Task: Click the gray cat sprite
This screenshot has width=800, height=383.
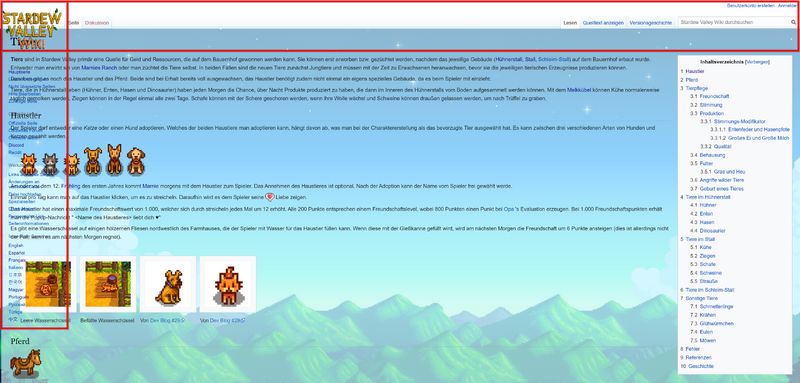Action: (50, 164)
